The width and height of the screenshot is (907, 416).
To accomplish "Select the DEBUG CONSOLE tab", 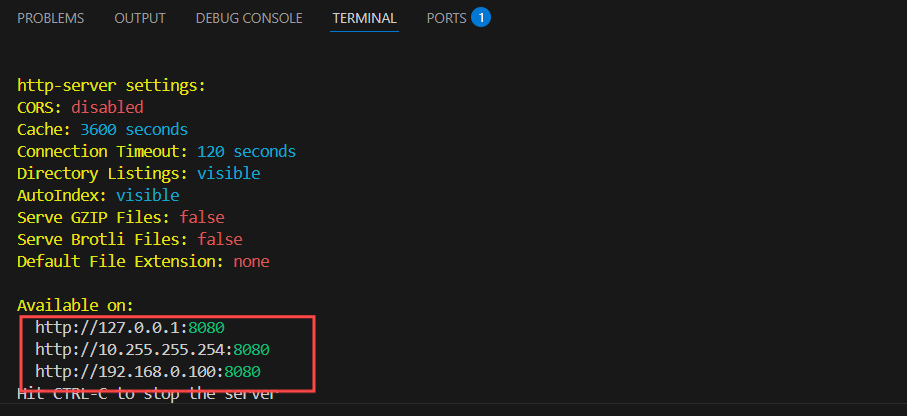I will click(249, 19).
